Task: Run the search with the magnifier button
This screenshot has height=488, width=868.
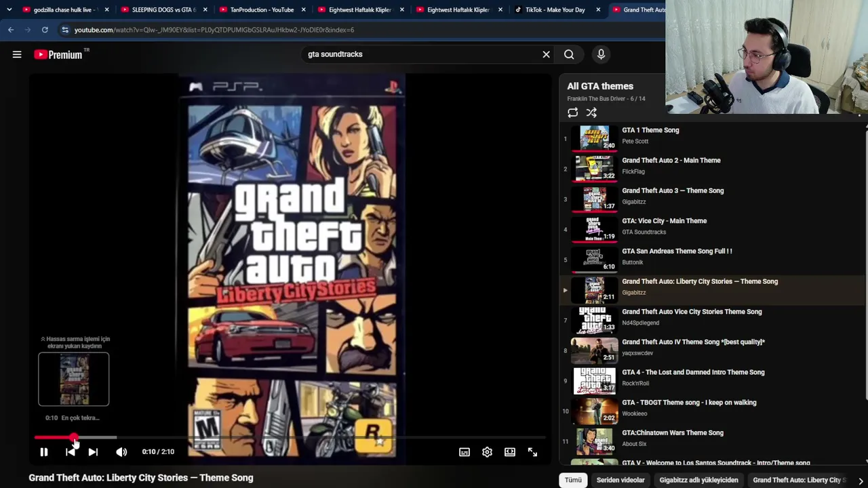Action: [569, 54]
